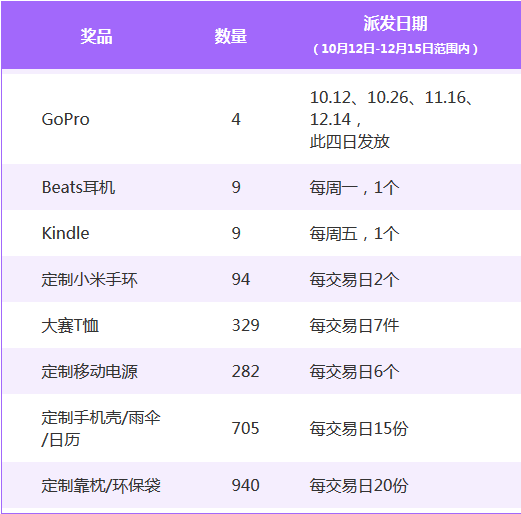Click 每交易日6个 schedule text
Viewport: 521px width, 514px height.
pos(354,371)
